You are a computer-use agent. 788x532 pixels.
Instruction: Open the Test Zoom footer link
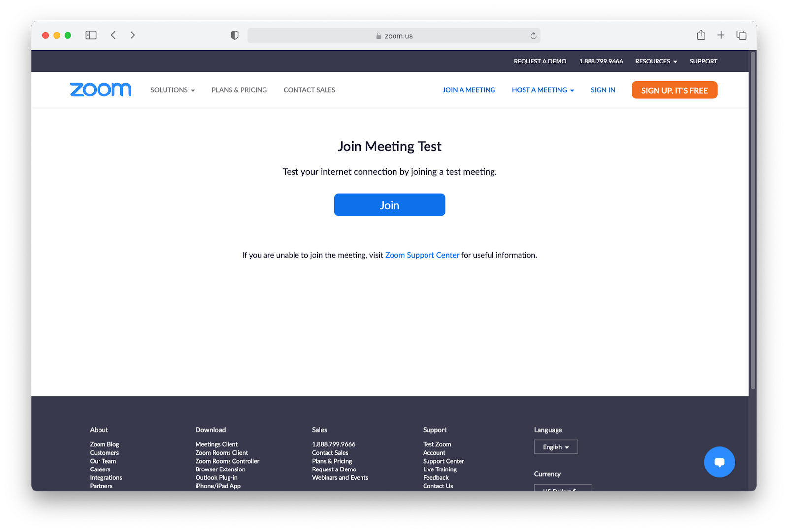coord(437,444)
